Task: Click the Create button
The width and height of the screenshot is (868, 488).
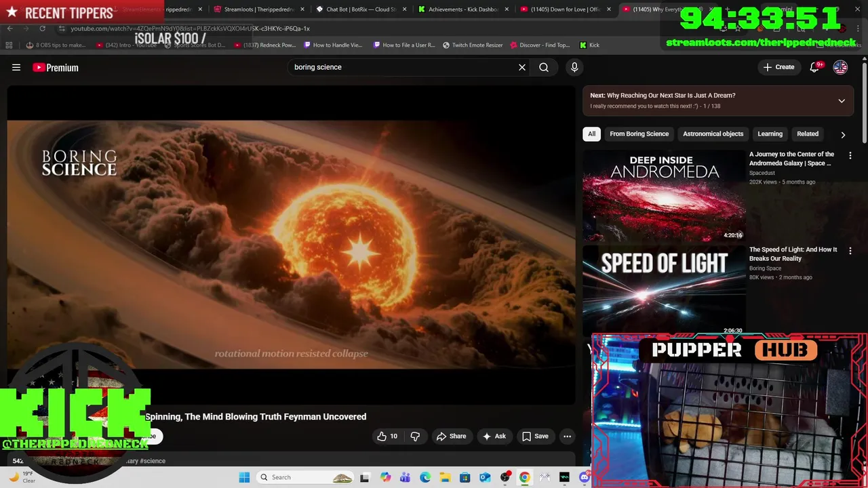Action: point(778,67)
